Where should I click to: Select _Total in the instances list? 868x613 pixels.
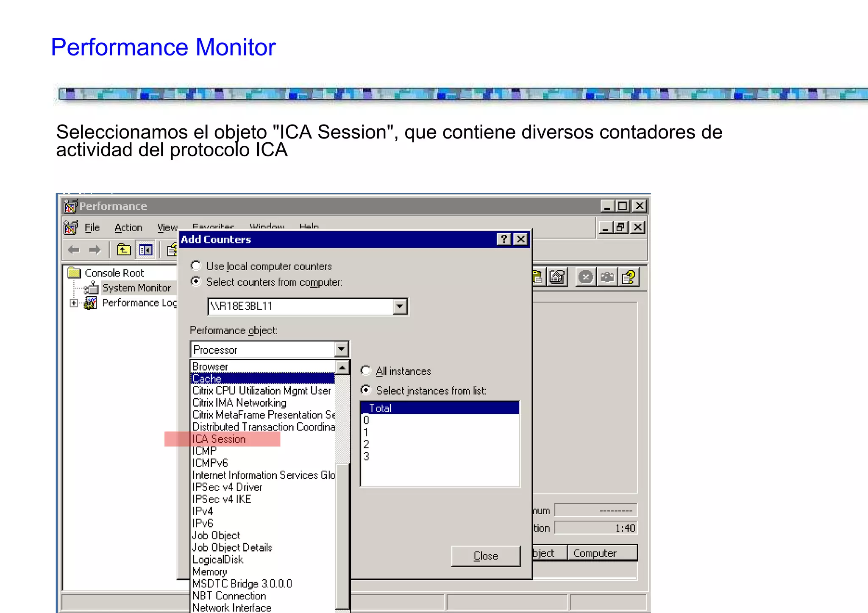click(440, 408)
